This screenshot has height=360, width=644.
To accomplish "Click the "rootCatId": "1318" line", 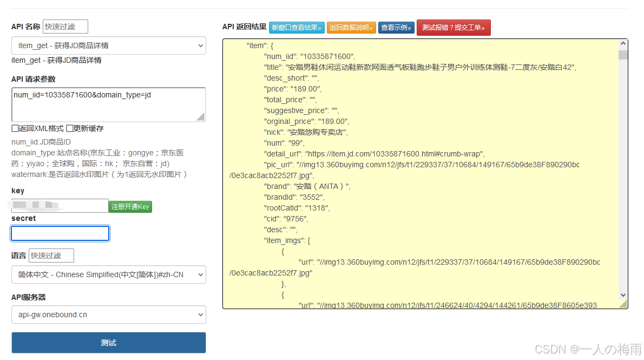I will click(297, 208).
